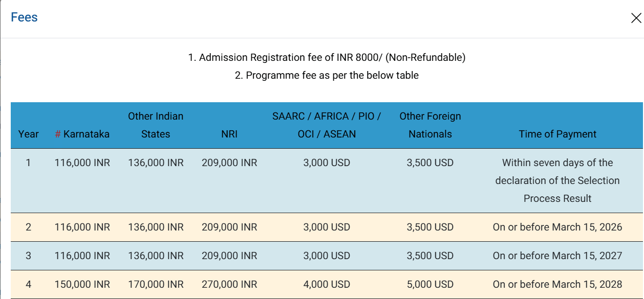Viewport: 644px width, 299px height.
Task: Click the Karnataka column header
Action: tap(87, 134)
